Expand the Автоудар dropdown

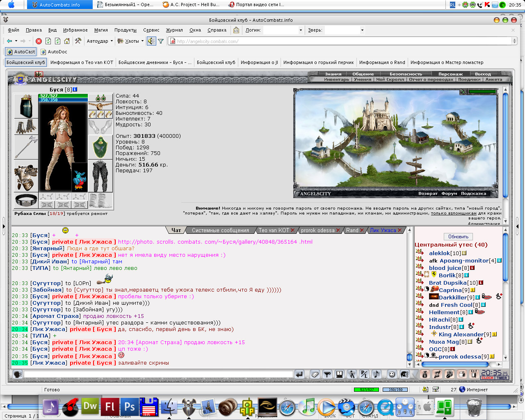(100, 41)
